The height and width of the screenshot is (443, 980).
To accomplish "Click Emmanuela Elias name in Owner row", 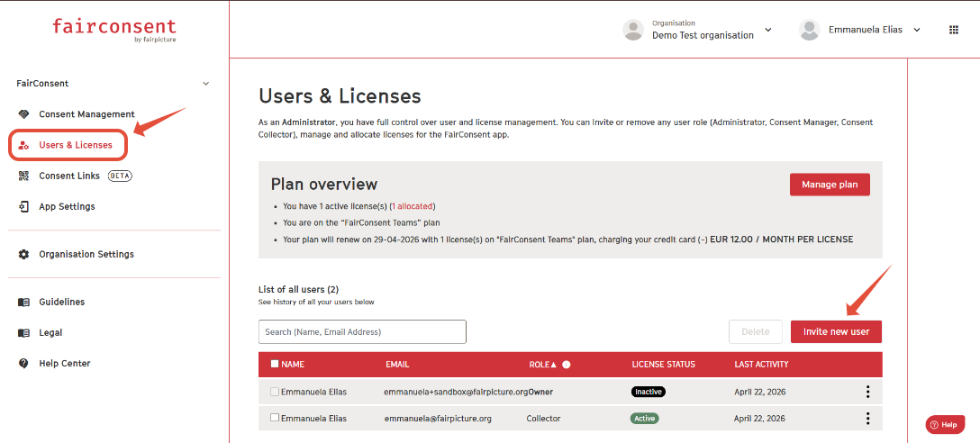I will coord(313,393).
